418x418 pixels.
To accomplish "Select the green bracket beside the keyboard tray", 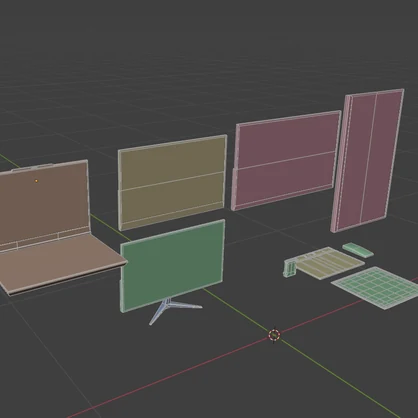I will (x=290, y=268).
